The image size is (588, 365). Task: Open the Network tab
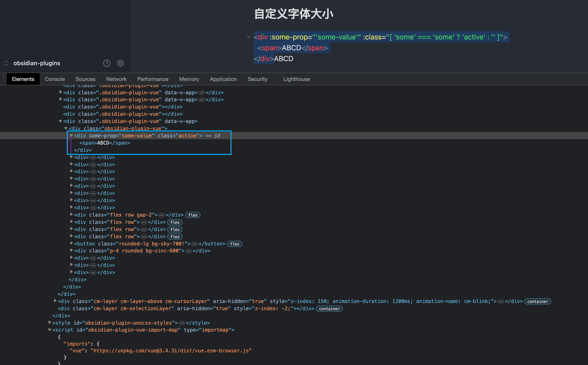click(x=116, y=79)
